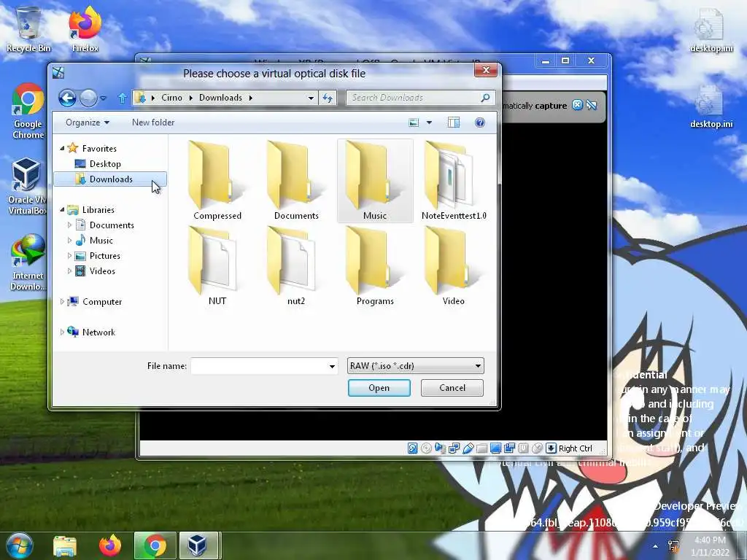747x560 pixels.
Task: Select Desktop under Favorites
Action: click(105, 164)
